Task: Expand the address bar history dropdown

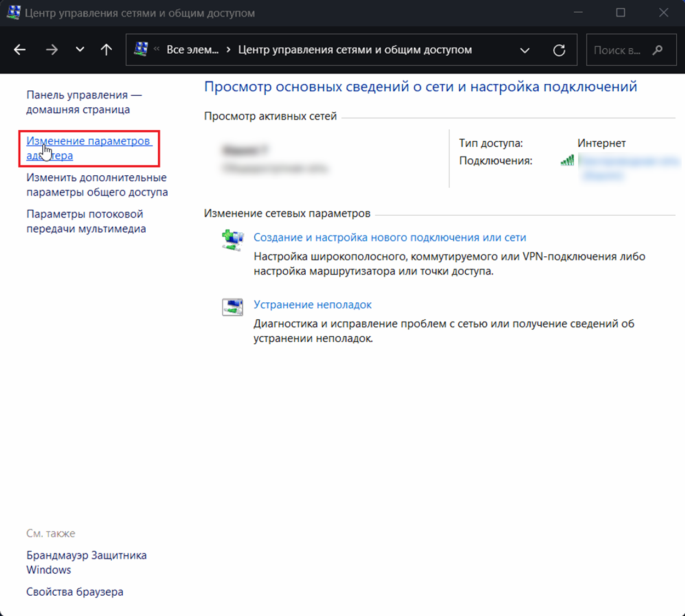Action: pyautogui.click(x=524, y=50)
